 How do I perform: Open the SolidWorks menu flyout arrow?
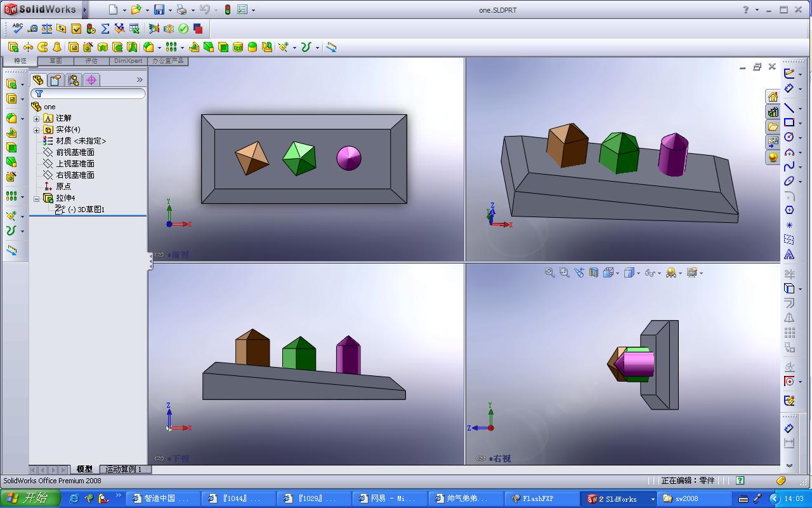[85, 10]
